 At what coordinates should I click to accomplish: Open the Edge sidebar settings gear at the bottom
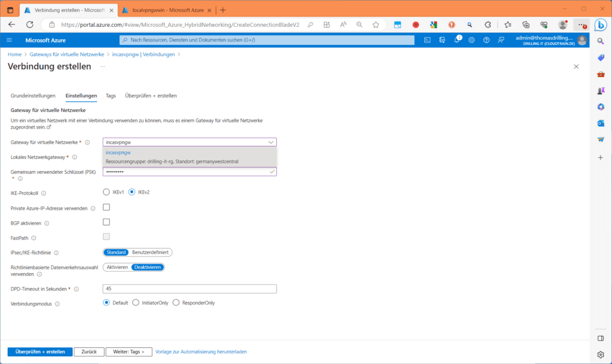[601, 354]
